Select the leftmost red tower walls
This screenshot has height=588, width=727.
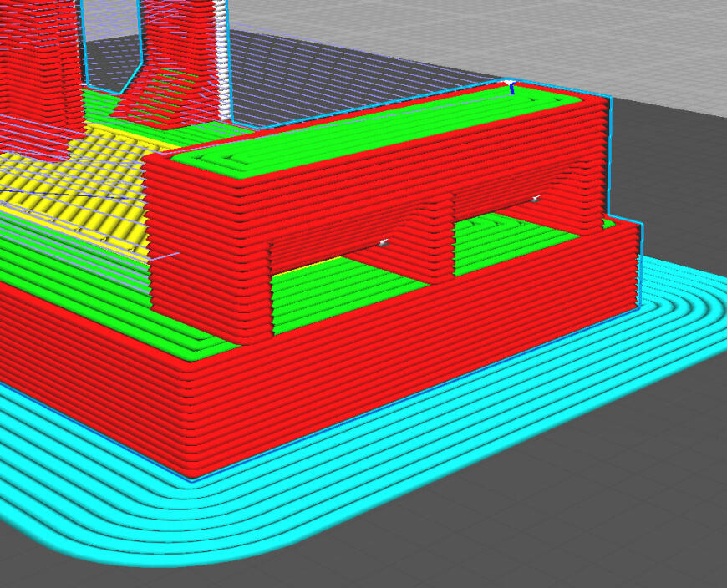coord(39,65)
